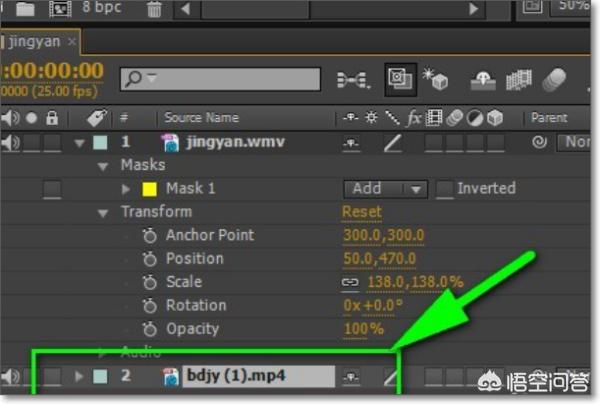Open the 8 bpc color depth setting

(102, 7)
